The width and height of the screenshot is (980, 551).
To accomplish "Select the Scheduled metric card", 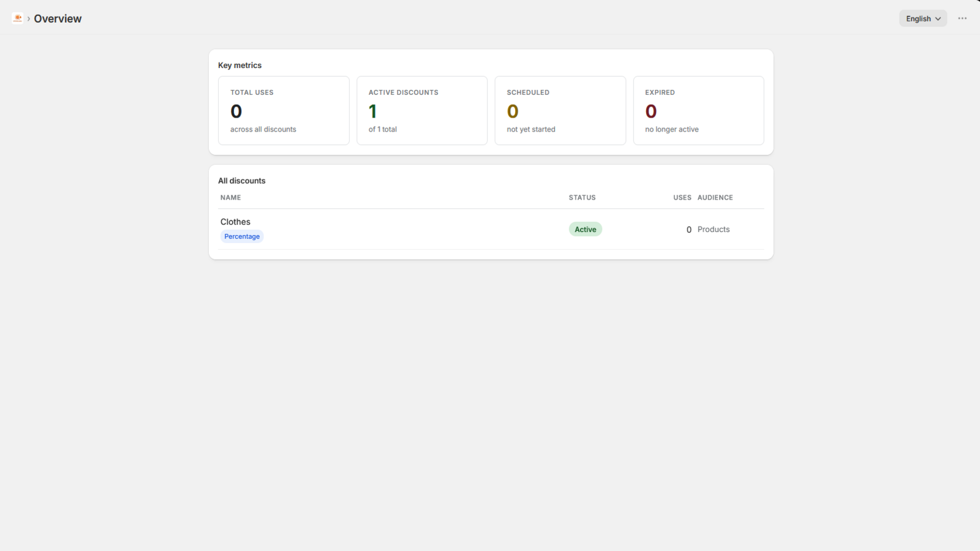I will coord(560,110).
